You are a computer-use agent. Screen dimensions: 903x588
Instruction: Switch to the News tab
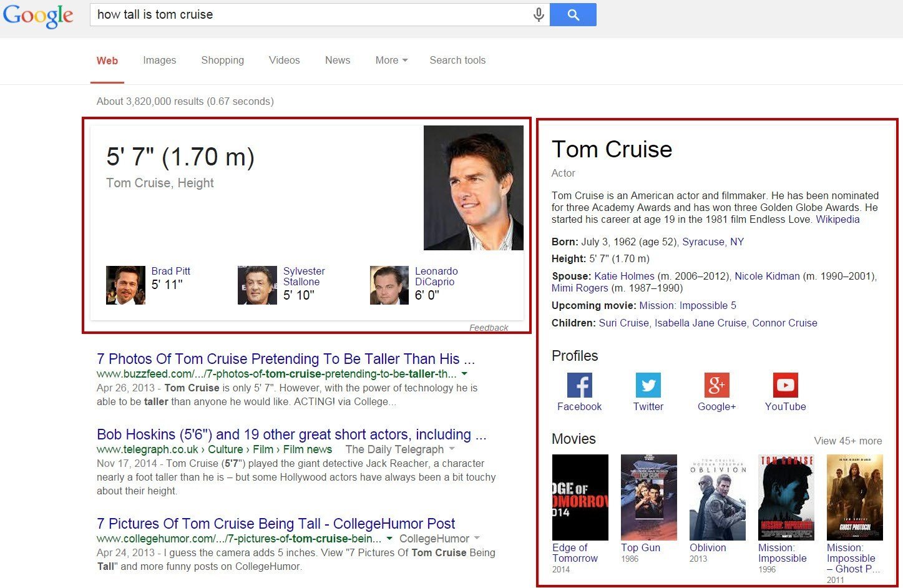pyautogui.click(x=338, y=61)
